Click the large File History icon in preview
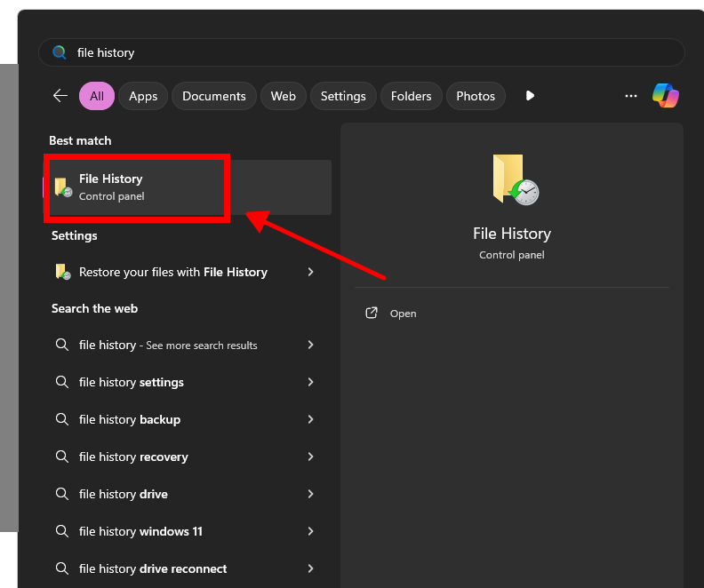Screen dimensions: 704x588 (514, 180)
